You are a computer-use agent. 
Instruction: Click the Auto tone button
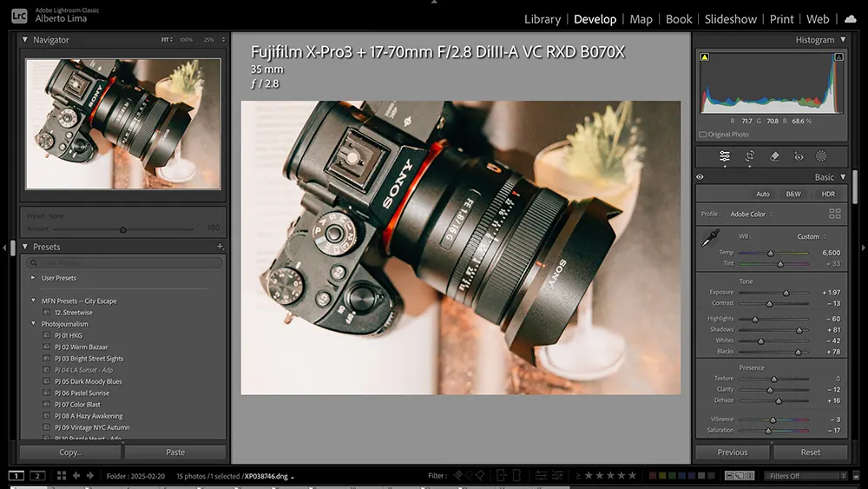pos(763,194)
